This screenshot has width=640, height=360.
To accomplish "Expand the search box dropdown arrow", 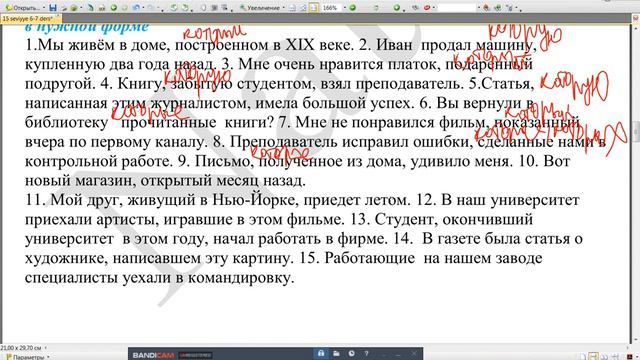I will [x=479, y=8].
